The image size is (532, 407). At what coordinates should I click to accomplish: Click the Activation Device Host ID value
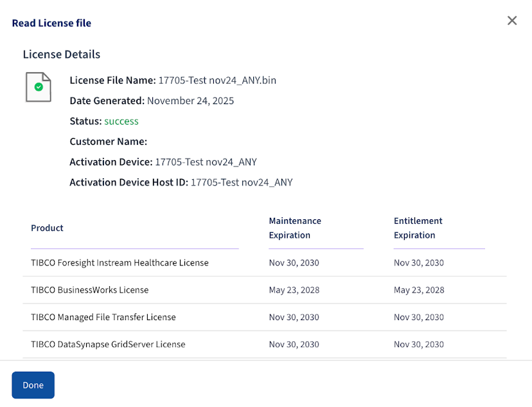(242, 183)
